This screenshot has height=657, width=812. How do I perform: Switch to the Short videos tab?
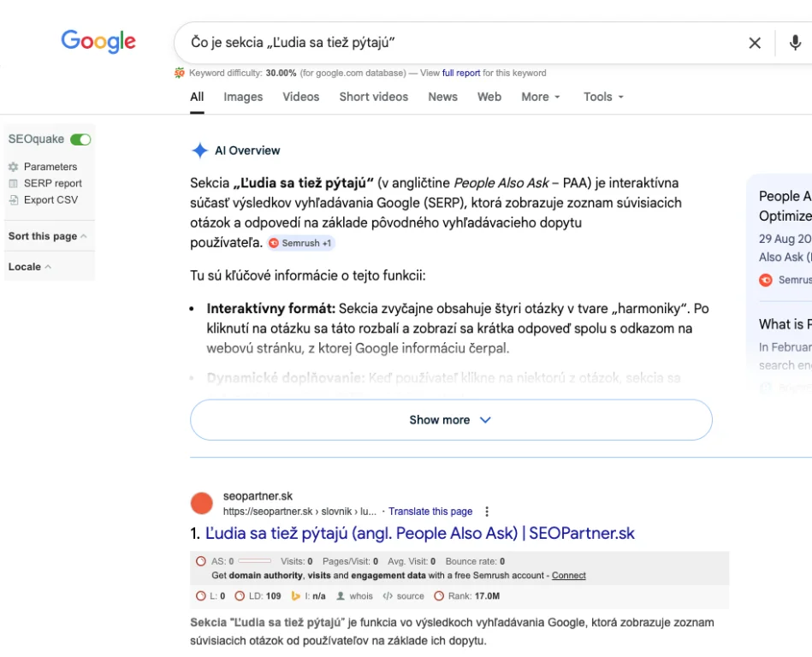[x=374, y=97]
